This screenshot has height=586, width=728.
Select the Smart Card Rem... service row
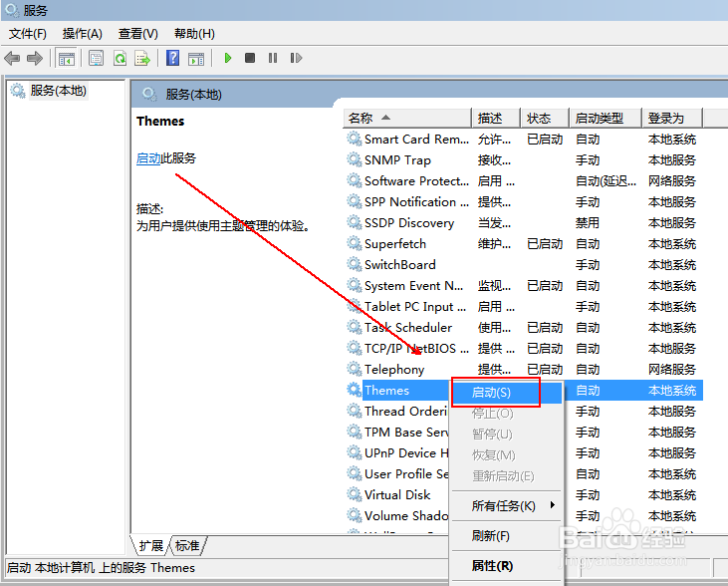[x=524, y=140]
